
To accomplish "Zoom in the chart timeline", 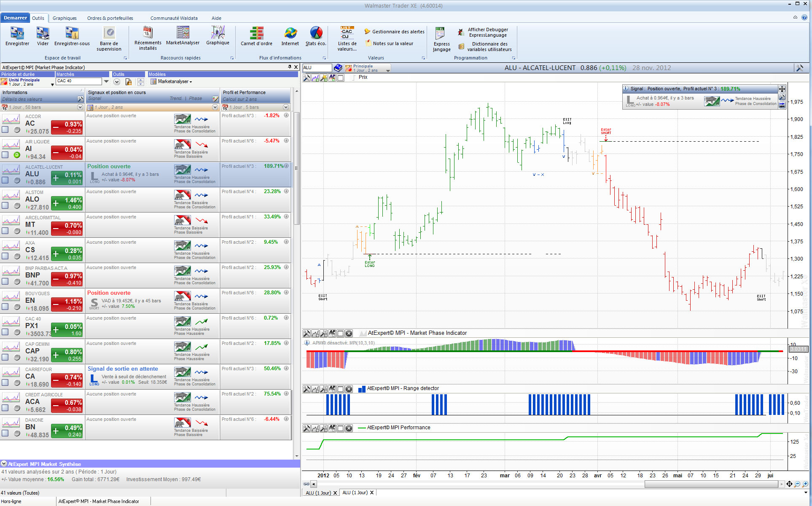I will 805,484.
